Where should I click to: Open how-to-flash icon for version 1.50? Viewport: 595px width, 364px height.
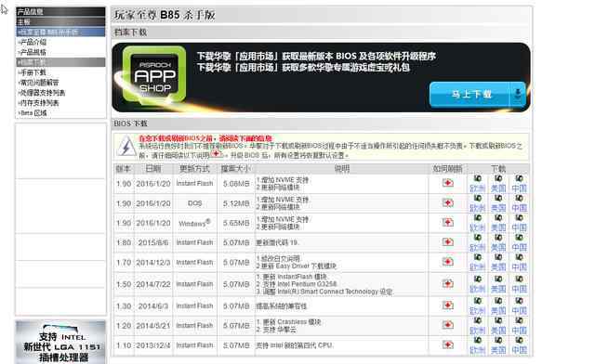pos(448,284)
